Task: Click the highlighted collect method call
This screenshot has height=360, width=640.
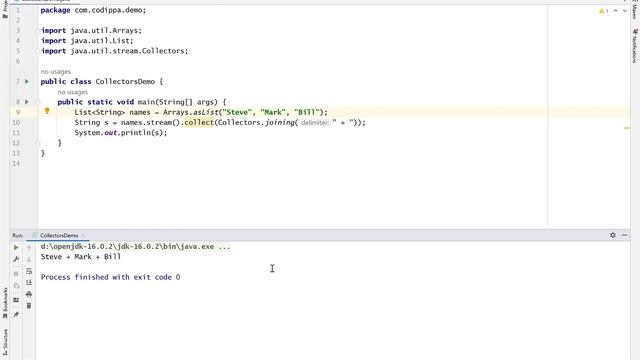Action: point(199,122)
